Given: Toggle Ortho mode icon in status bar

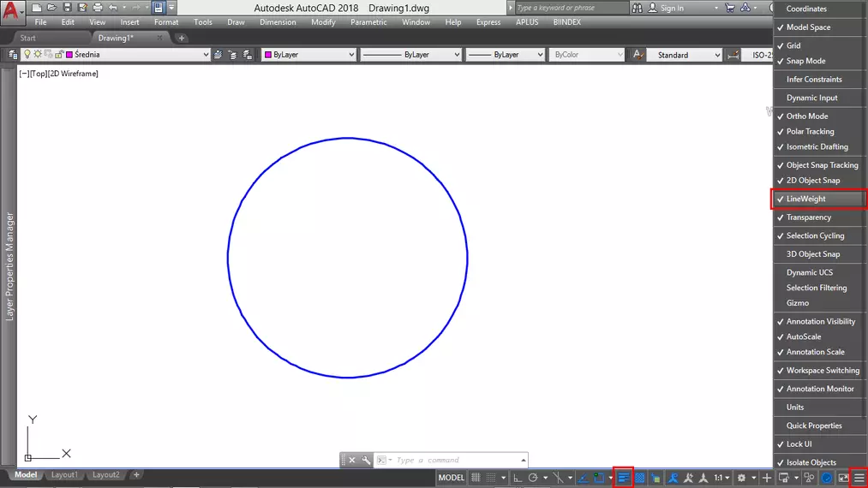Looking at the screenshot, I should pyautogui.click(x=518, y=478).
